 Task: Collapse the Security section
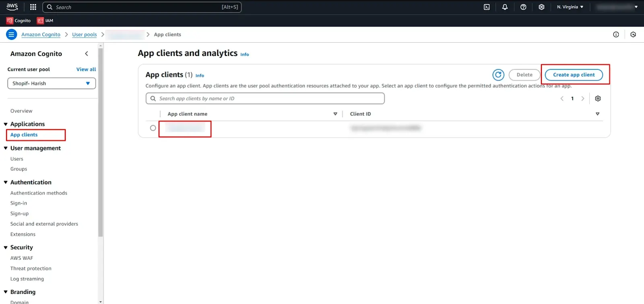[x=6, y=248]
